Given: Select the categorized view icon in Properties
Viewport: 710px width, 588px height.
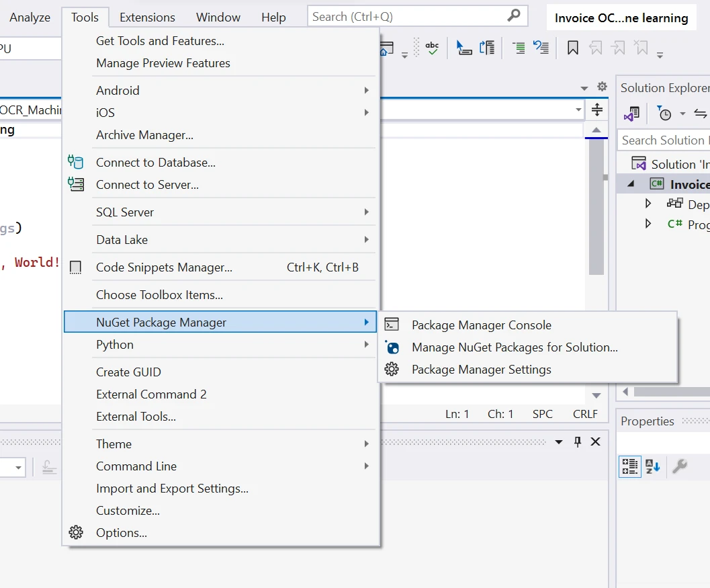Looking at the screenshot, I should click(x=630, y=466).
